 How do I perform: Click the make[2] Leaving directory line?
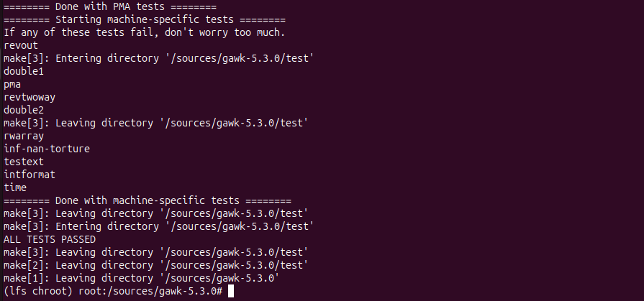(156, 265)
